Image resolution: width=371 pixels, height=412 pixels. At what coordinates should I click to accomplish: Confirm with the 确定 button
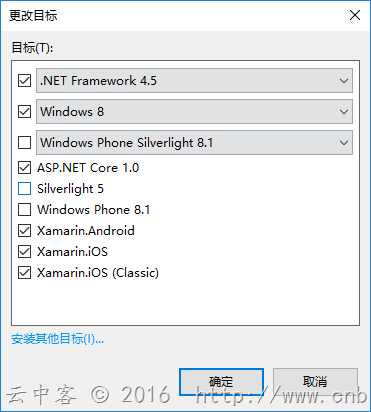221,381
